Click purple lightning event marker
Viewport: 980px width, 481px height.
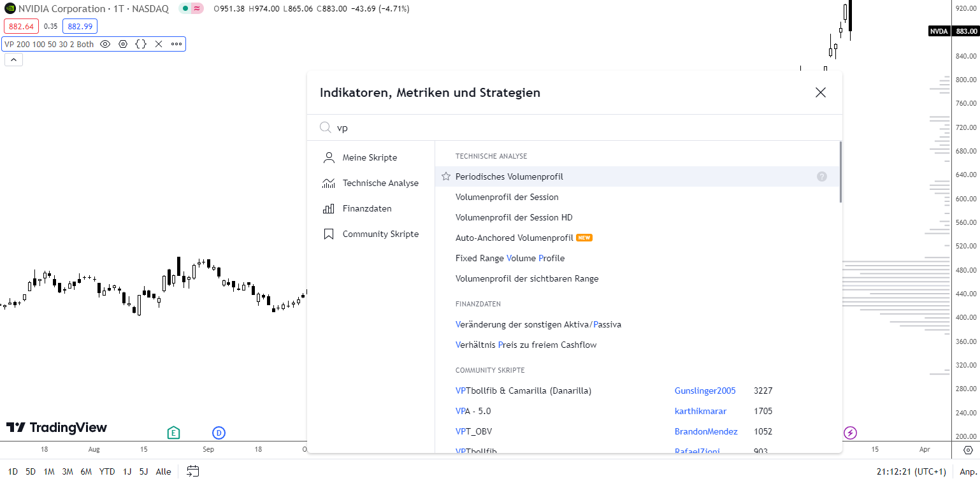[x=851, y=433]
